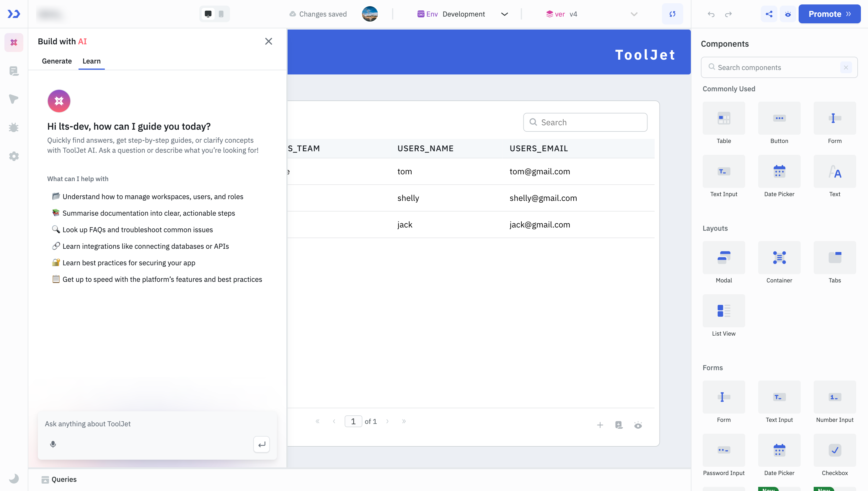Open the debugger bug icon in sidebar

click(x=14, y=127)
